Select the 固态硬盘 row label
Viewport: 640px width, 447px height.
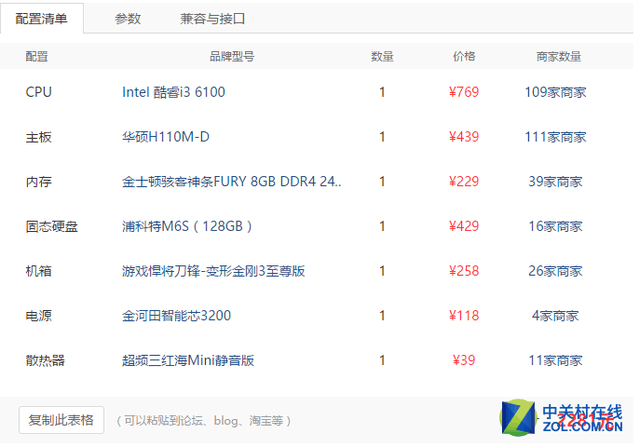click(52, 226)
